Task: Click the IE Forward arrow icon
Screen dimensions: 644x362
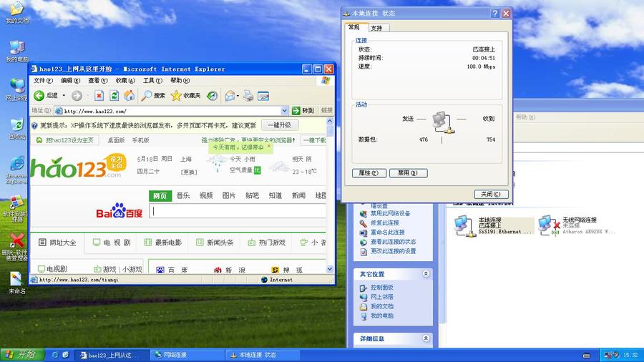Action: click(x=77, y=96)
